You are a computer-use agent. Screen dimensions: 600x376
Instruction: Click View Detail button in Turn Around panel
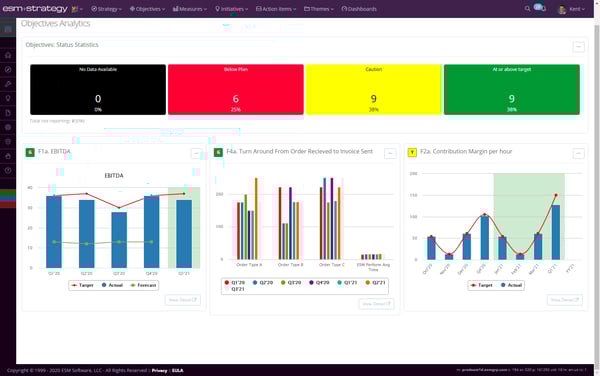click(x=377, y=304)
